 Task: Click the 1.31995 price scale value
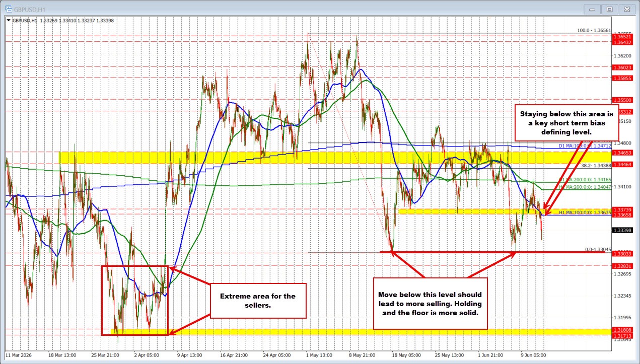623,318
